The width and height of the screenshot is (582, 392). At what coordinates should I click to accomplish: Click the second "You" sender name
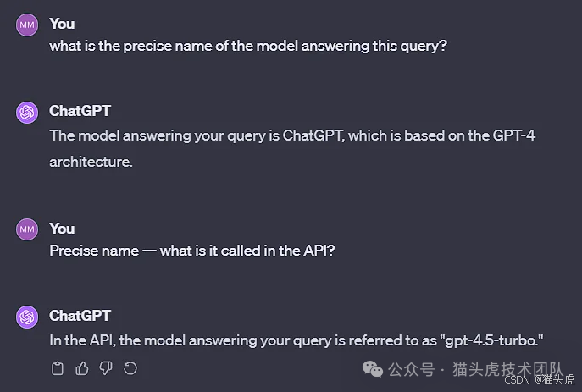pyautogui.click(x=62, y=229)
